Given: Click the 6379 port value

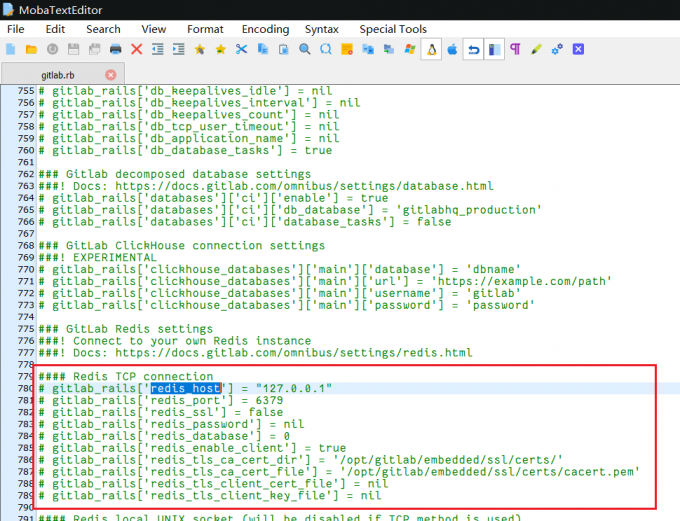Looking at the screenshot, I should point(269,400).
